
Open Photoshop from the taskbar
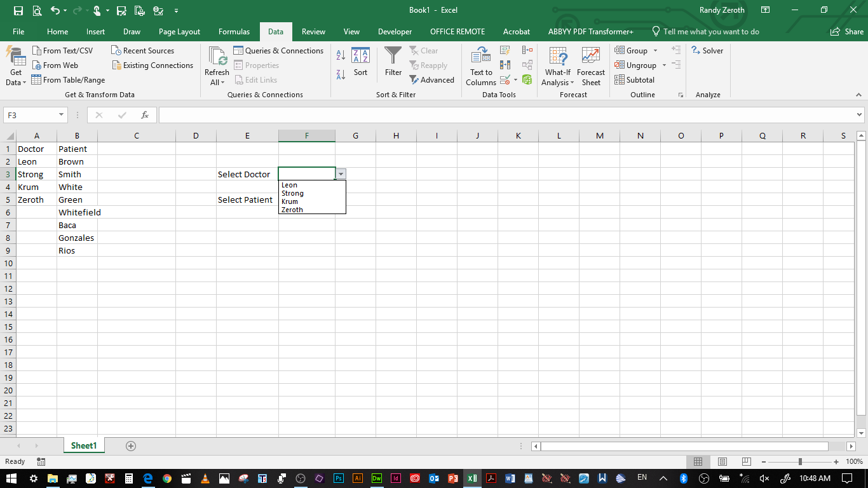click(339, 478)
